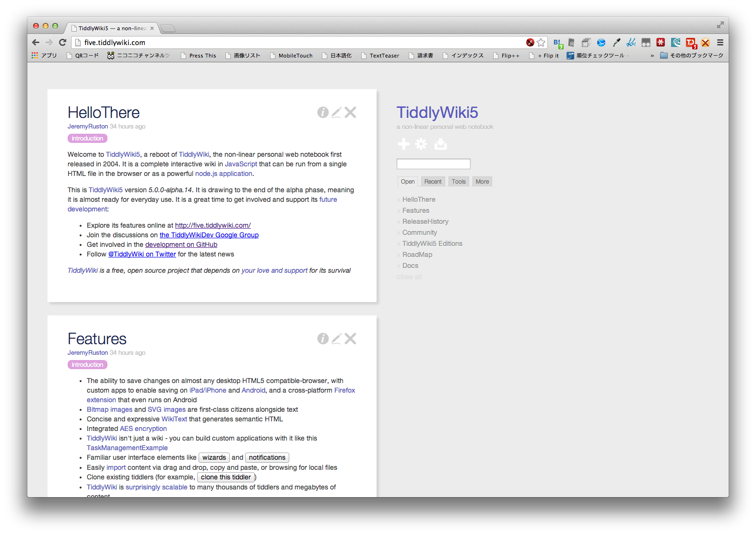Open the stacked windows extension icon
This screenshot has width=756, height=535.
pyautogui.click(x=586, y=42)
